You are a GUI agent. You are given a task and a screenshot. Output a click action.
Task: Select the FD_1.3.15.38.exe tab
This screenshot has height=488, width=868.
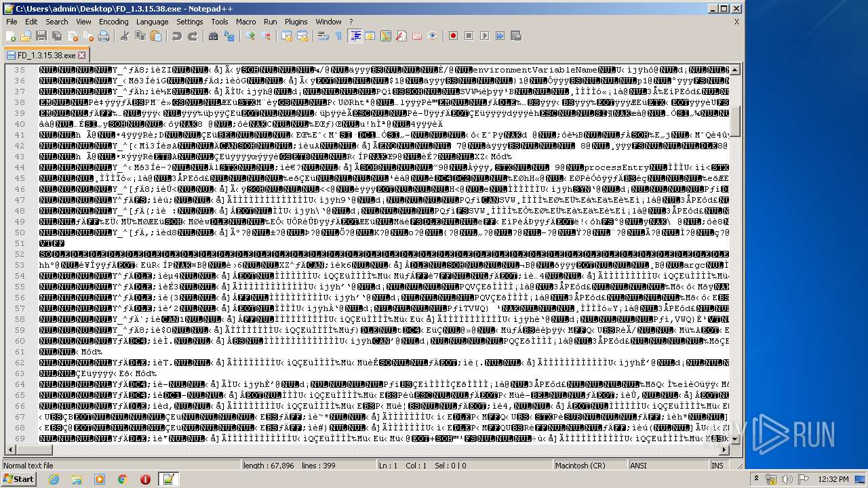coord(46,55)
